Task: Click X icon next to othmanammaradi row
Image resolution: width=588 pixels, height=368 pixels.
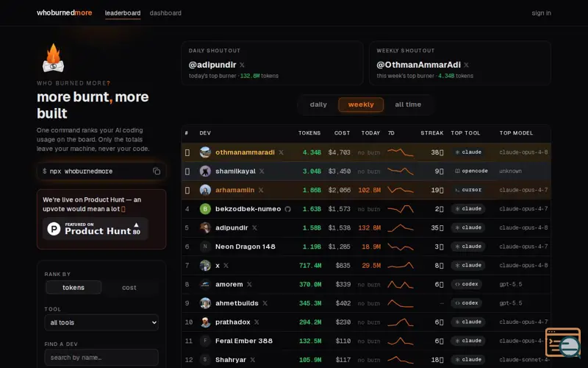Action: tap(281, 152)
